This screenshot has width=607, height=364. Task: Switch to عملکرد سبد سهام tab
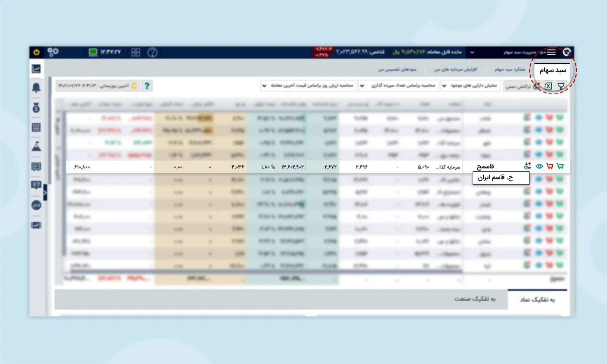(510, 69)
